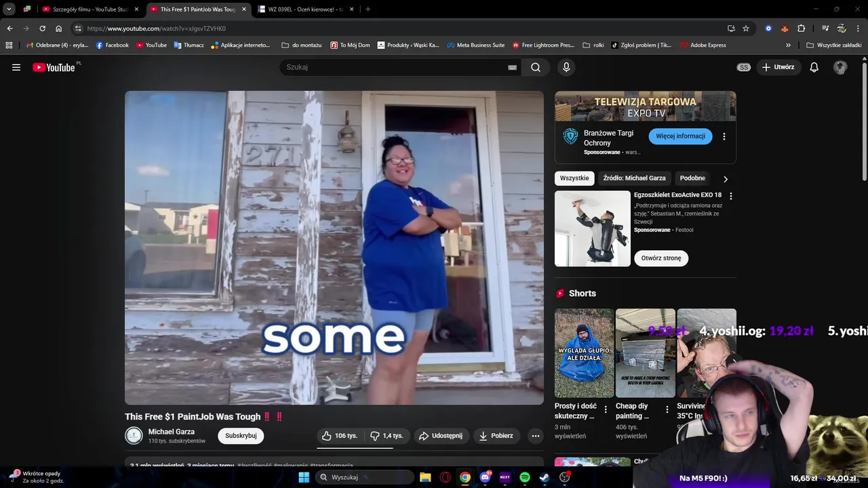Open the 'Wygląda głupio ale działa' short thumbnail
Image resolution: width=868 pixels, height=488 pixels.
584,353
